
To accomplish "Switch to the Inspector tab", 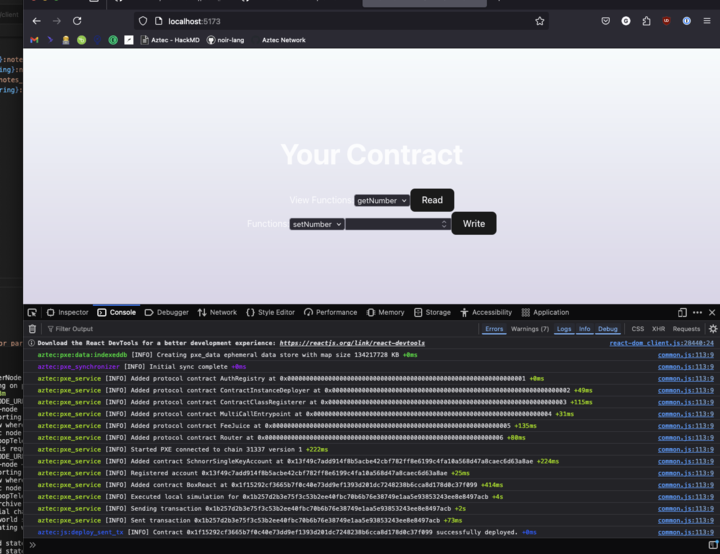I will point(68,312).
